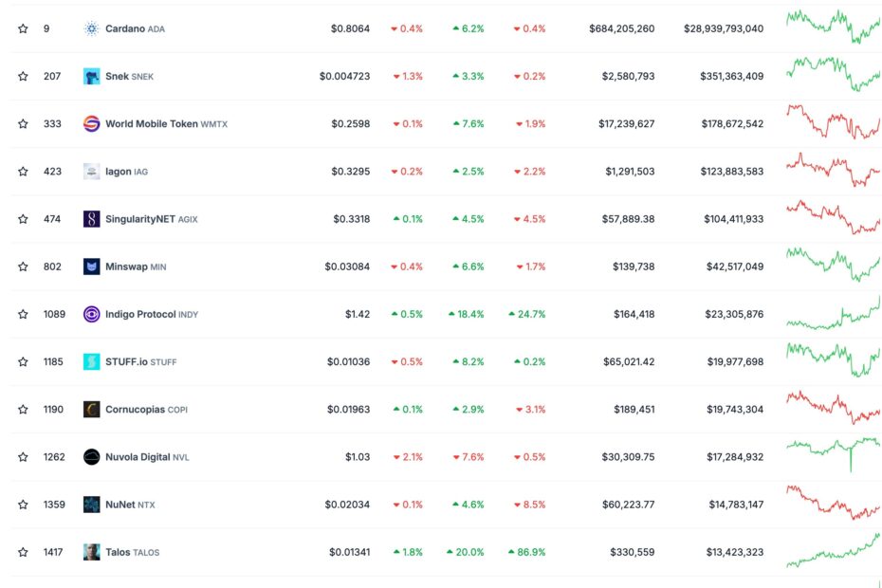Open the SingularityNET AGIX link
882x588 pixels.
tap(152, 219)
